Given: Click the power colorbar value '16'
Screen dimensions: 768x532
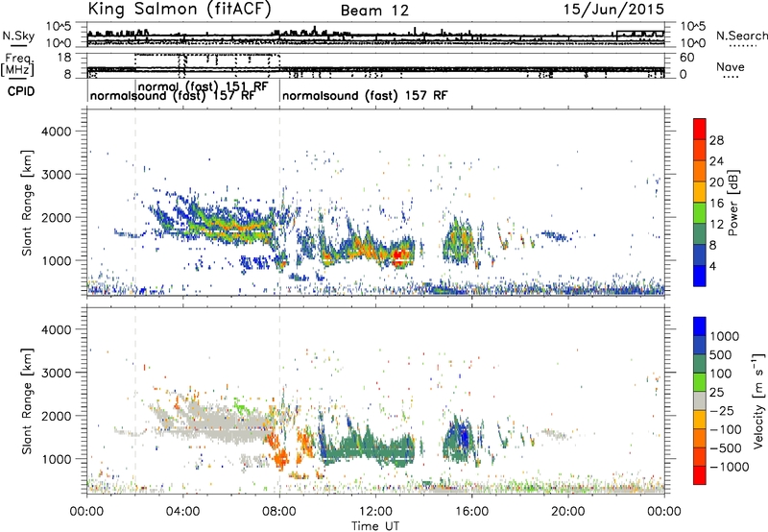Looking at the screenshot, I should pos(716,204).
